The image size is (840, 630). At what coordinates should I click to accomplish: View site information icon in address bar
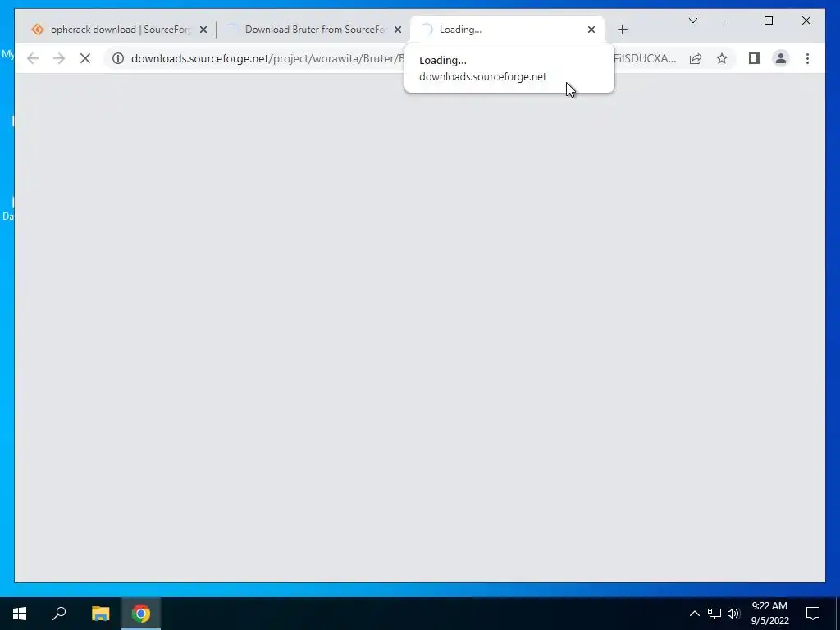pyautogui.click(x=118, y=58)
